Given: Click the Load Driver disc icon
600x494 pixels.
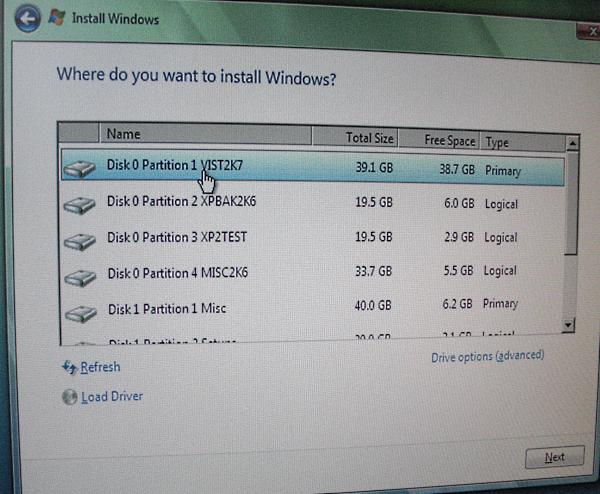Looking at the screenshot, I should coord(69,397).
